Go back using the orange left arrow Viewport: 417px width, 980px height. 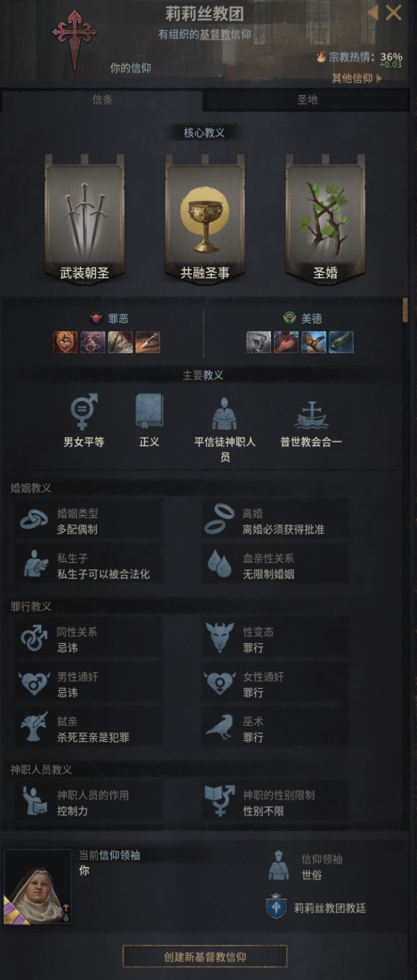[x=372, y=12]
